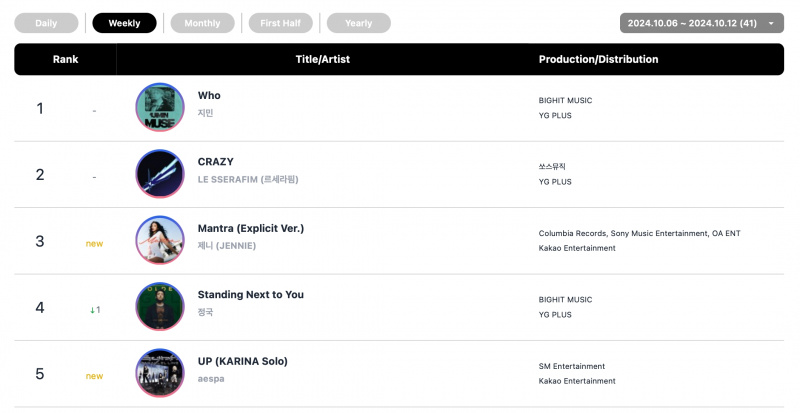Click the aespa artist name
Screen dimensions: 800x413
tap(211, 379)
